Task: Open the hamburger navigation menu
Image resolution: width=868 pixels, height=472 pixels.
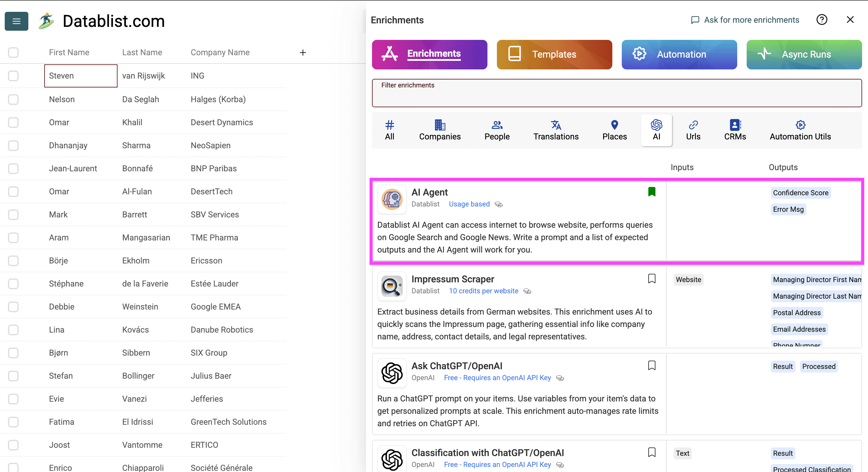Action: click(x=16, y=21)
